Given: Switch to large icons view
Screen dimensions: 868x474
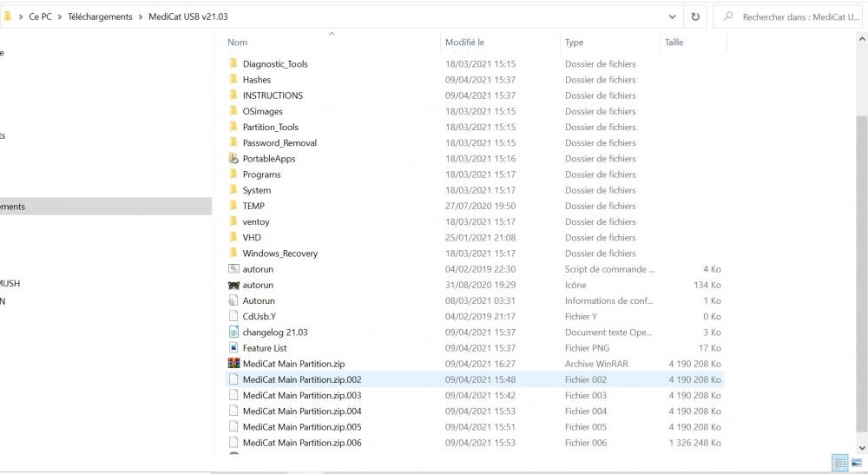Looking at the screenshot, I should point(857,463).
